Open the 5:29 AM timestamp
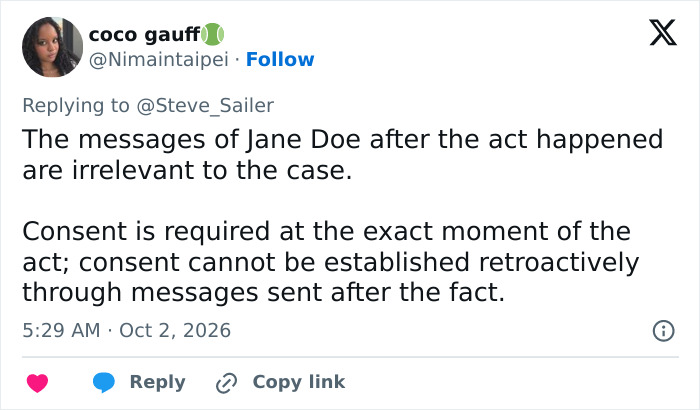 point(61,331)
